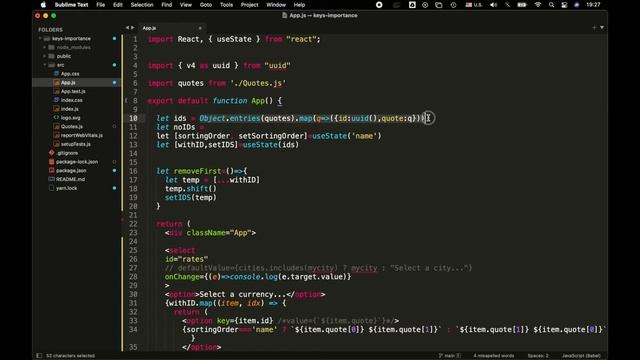
Task: Open the tab list dropdown arrow
Action: [x=602, y=28]
